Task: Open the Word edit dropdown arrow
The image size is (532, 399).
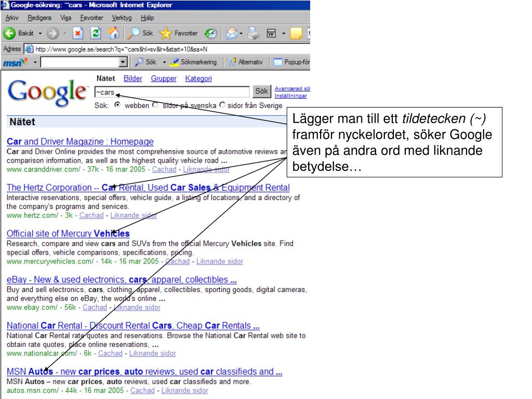Action: [x=283, y=33]
